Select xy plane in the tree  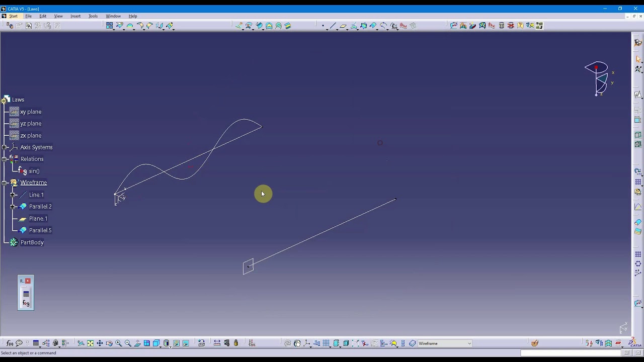click(x=31, y=112)
